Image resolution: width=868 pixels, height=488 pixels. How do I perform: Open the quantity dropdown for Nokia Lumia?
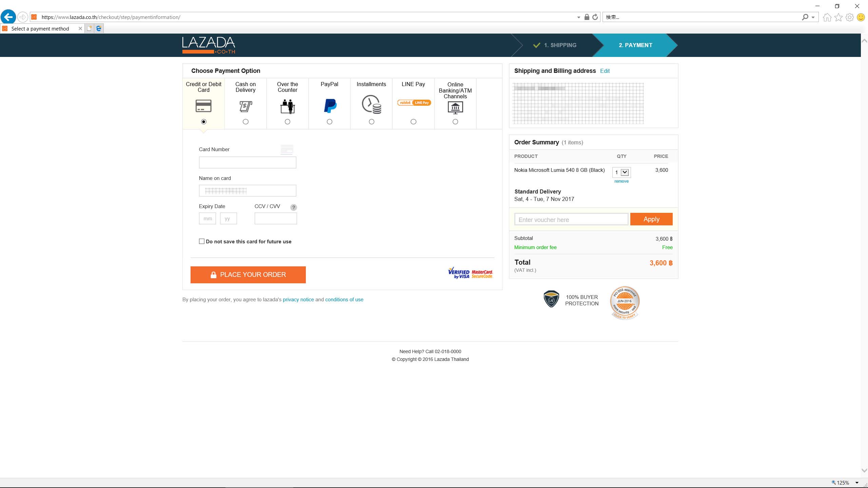click(621, 172)
